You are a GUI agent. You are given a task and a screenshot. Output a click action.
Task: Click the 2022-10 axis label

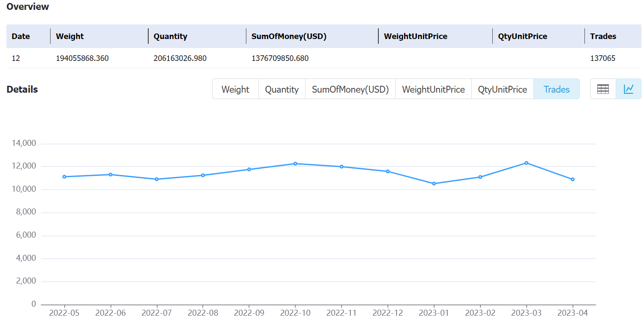[x=295, y=313]
